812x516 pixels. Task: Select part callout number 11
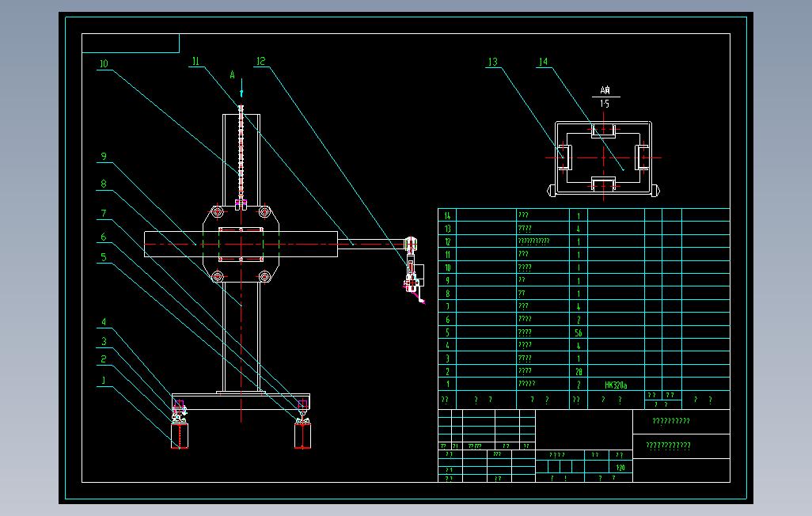195,62
